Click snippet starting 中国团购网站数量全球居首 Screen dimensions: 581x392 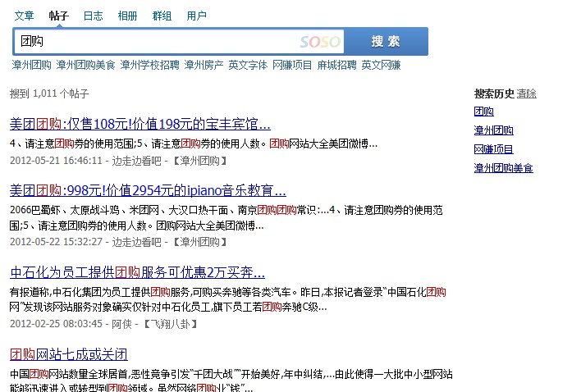tap(231, 381)
